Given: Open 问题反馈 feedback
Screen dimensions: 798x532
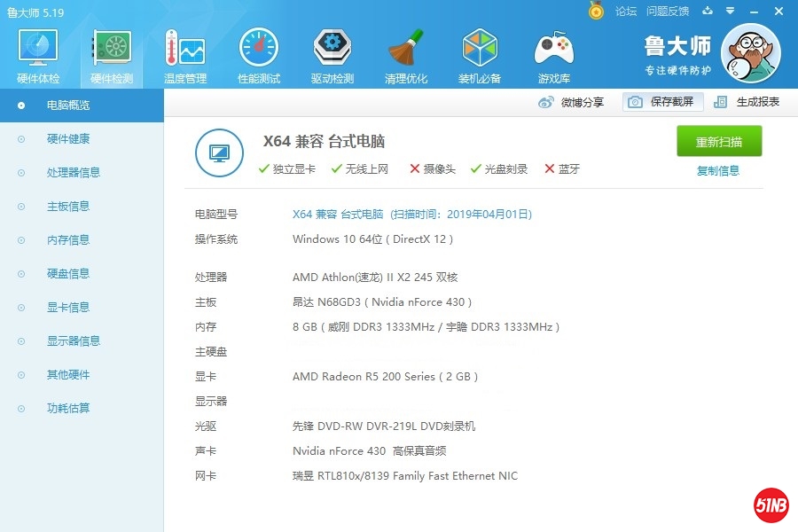Looking at the screenshot, I should click(668, 11).
